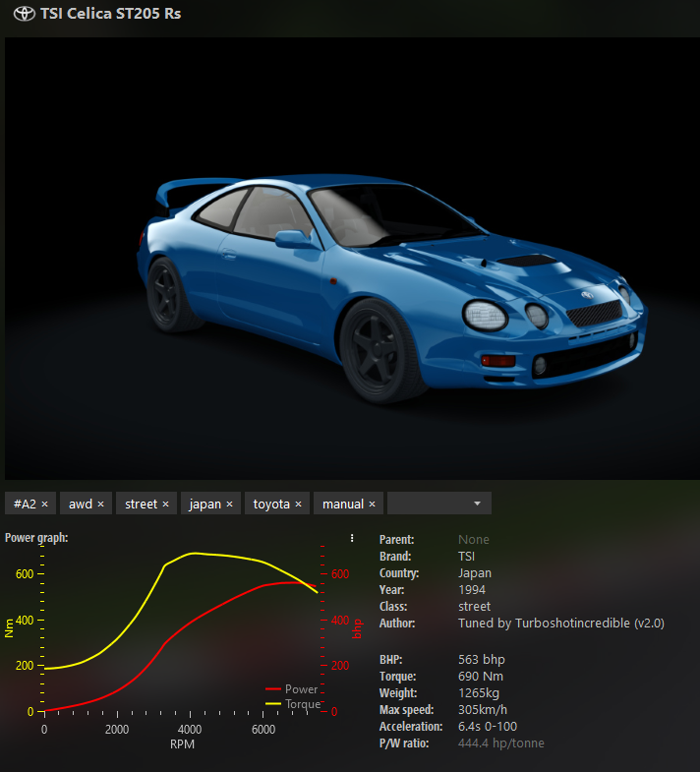Click the P/W ratio value 444.4 hp/tonne
The width and height of the screenshot is (700, 772).
point(501,743)
